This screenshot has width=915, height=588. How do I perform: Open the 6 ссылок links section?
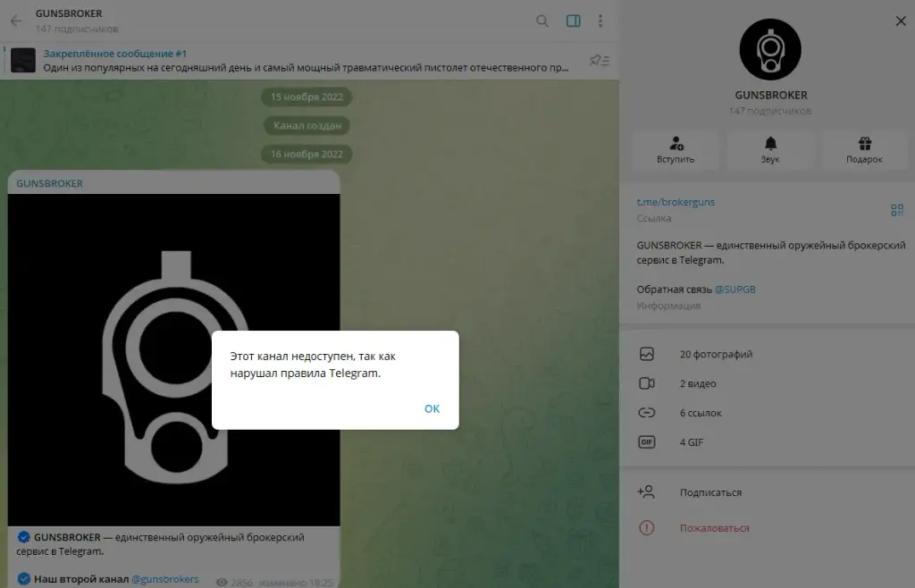767,413
